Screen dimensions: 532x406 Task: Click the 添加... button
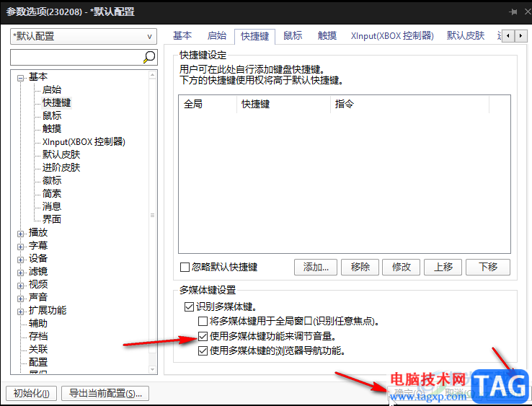[x=316, y=267]
